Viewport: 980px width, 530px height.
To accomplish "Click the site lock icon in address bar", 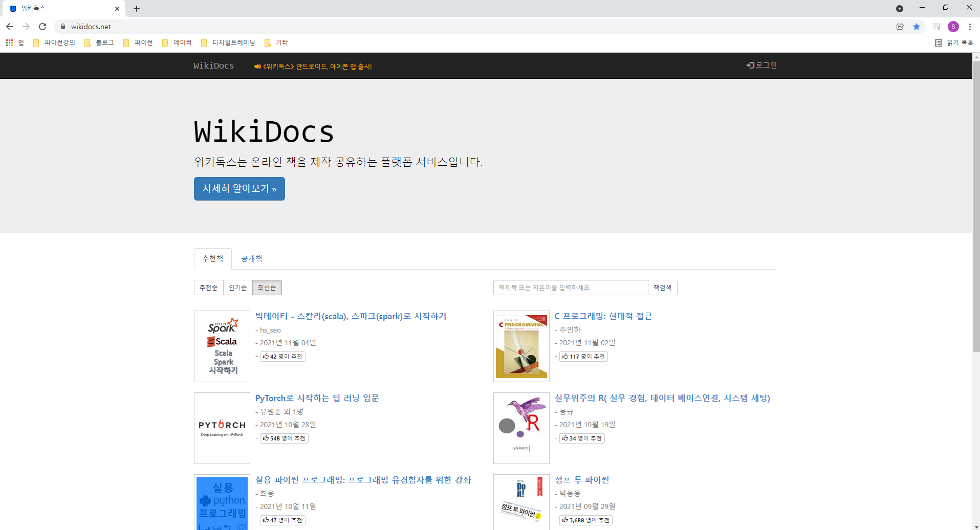I will click(x=63, y=27).
